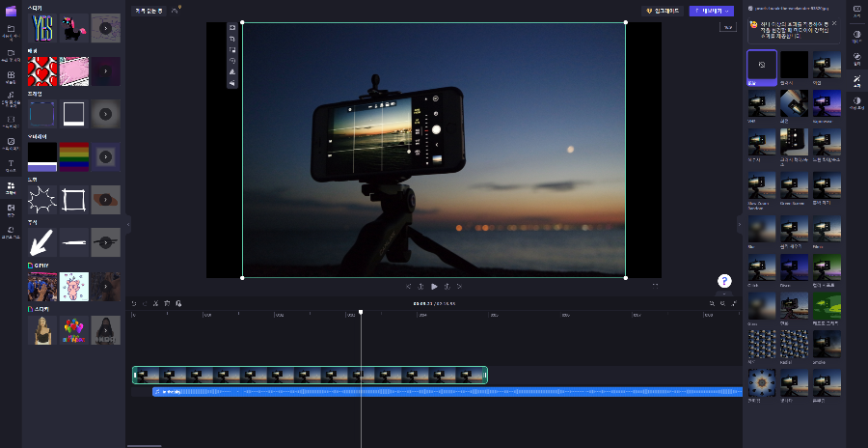Add the rainbow flag overlay thumbnail
Viewport: 868px width, 448px height.
(x=73, y=157)
